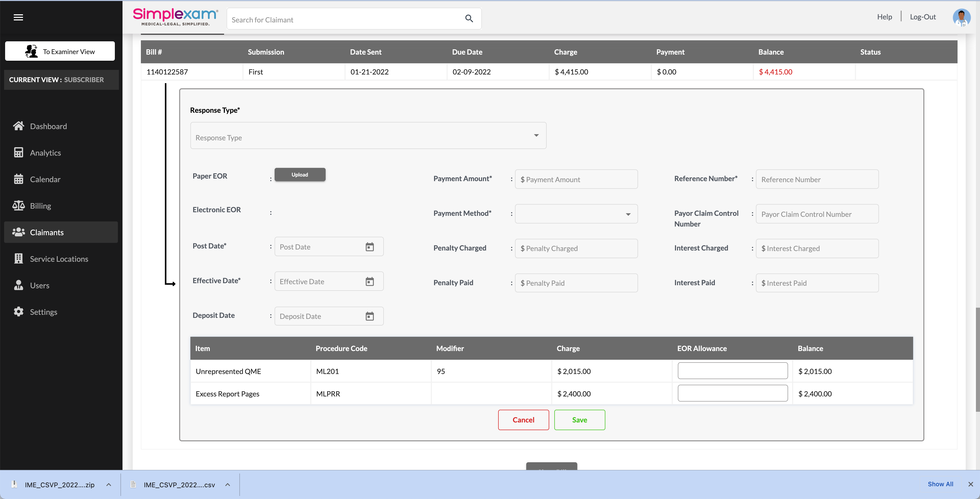Open the Deposit Date calendar picker
This screenshot has height=499, width=980.
[x=369, y=316]
